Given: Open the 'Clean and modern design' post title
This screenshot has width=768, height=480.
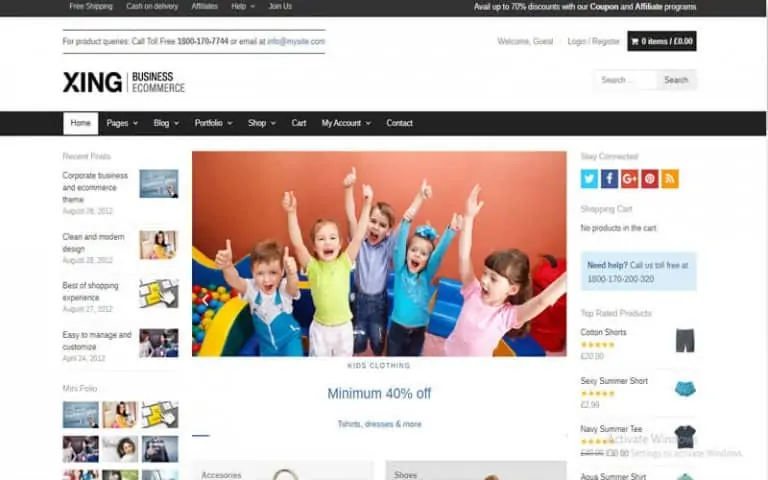Looking at the screenshot, I should click(x=93, y=243).
